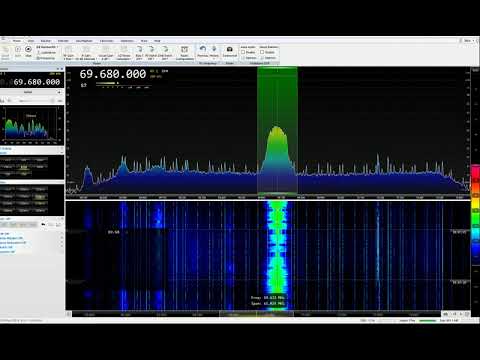Click the back arrow icon in the lower-left panel
The image size is (480, 360).
[43, 225]
